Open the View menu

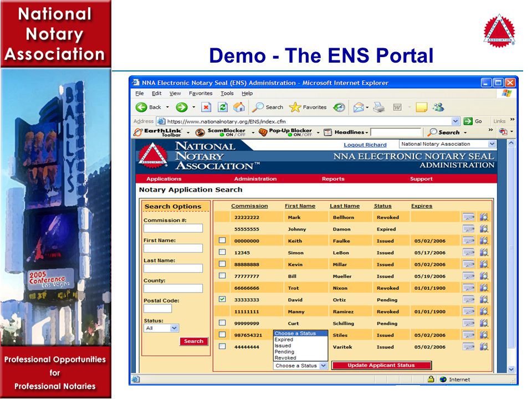point(175,93)
